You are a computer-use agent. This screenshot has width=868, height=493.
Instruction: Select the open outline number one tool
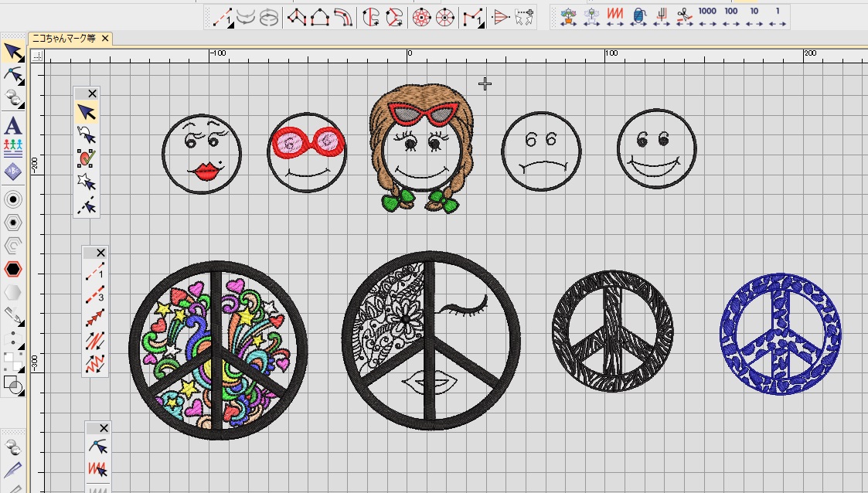[473, 17]
